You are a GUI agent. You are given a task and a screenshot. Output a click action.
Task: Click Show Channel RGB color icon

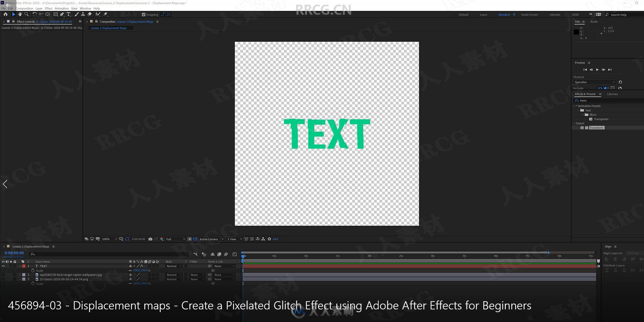tap(162, 239)
